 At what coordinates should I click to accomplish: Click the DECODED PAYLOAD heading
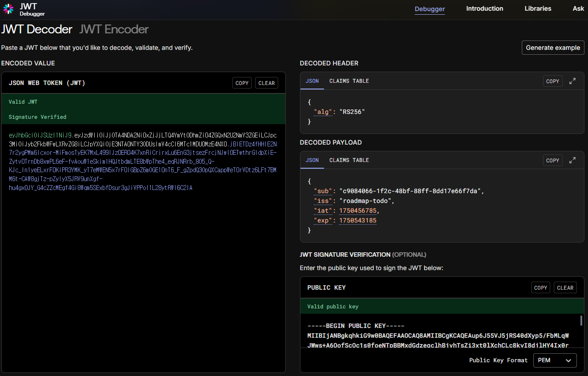click(331, 142)
